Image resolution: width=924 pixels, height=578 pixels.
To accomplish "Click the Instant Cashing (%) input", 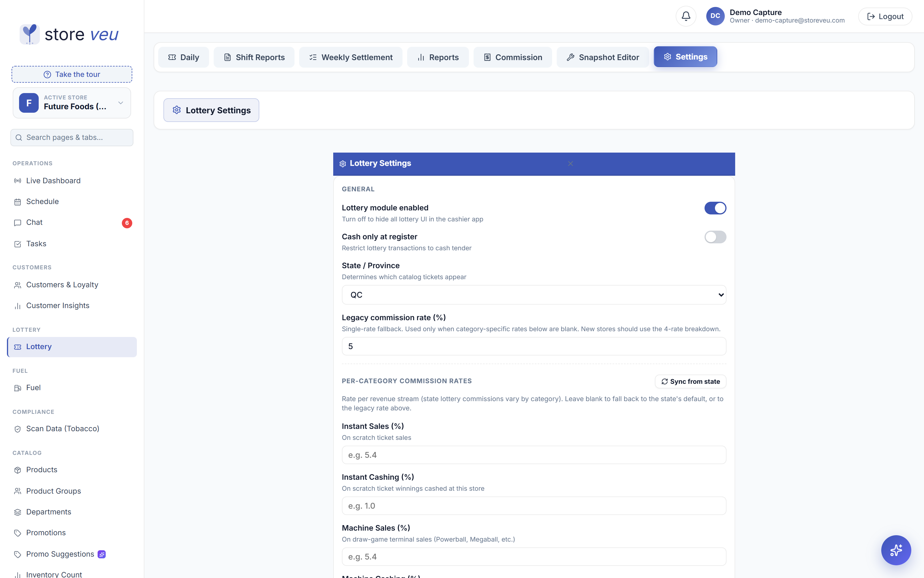I will pyautogui.click(x=534, y=506).
